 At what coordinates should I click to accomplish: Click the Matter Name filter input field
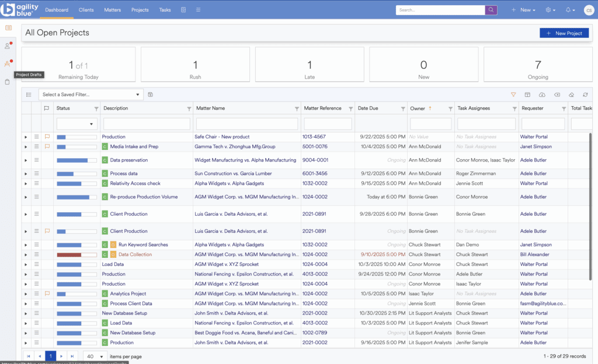[248, 124]
